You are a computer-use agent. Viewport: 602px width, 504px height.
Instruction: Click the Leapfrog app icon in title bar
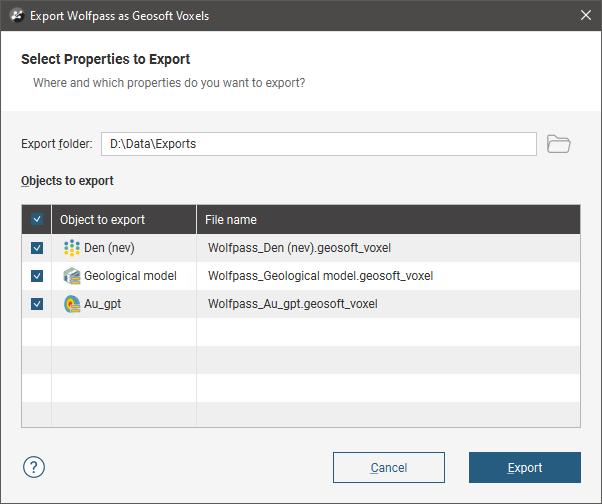tap(15, 16)
